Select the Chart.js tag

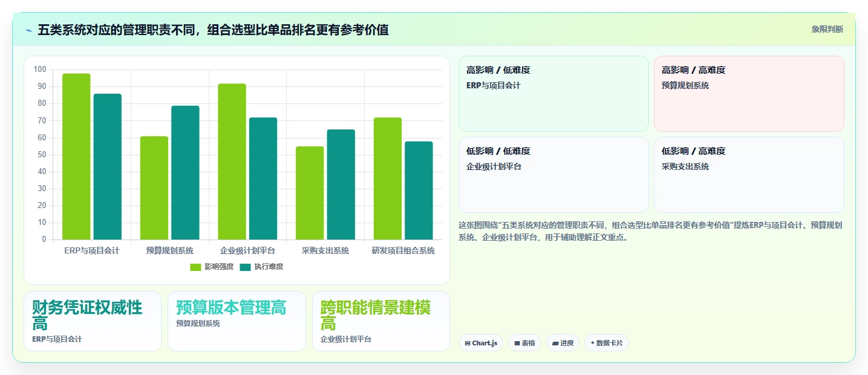481,343
